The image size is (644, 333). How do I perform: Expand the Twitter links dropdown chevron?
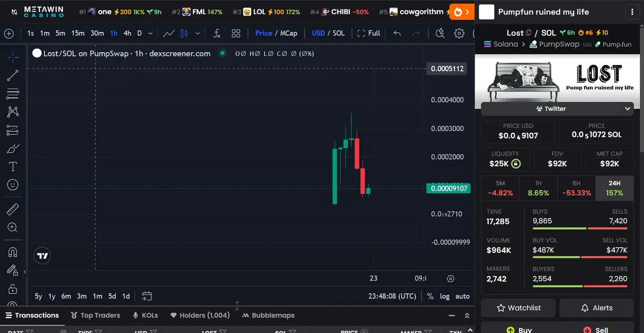[627, 109]
